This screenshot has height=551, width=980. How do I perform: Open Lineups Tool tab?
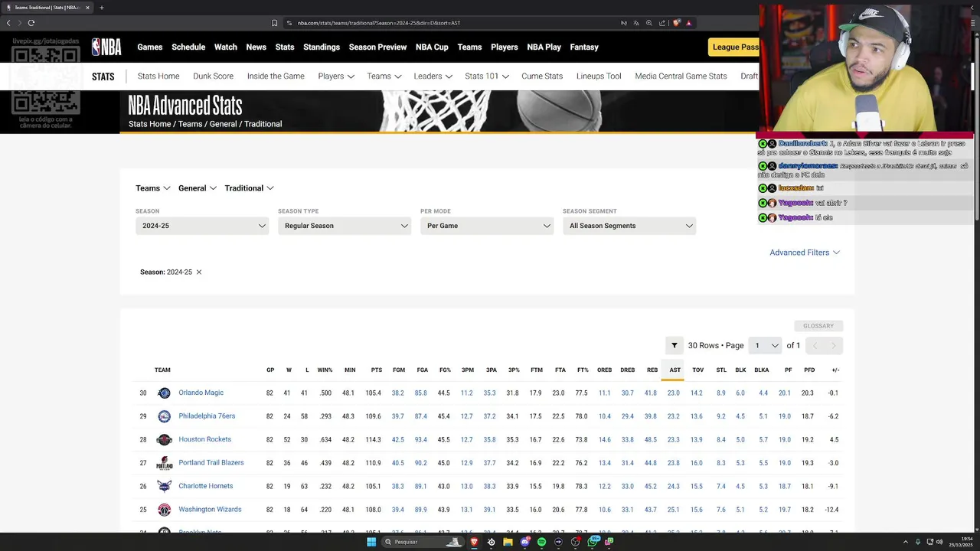[599, 76]
